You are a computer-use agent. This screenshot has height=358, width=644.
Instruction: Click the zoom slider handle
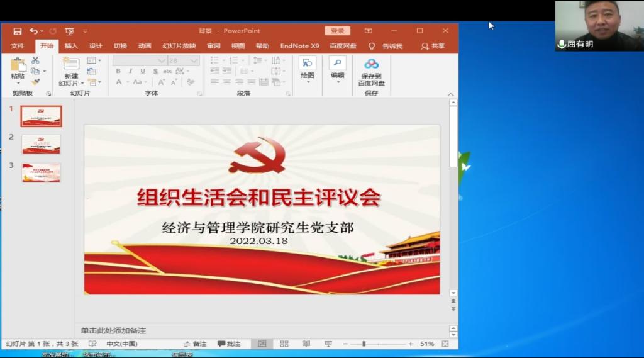(364, 344)
